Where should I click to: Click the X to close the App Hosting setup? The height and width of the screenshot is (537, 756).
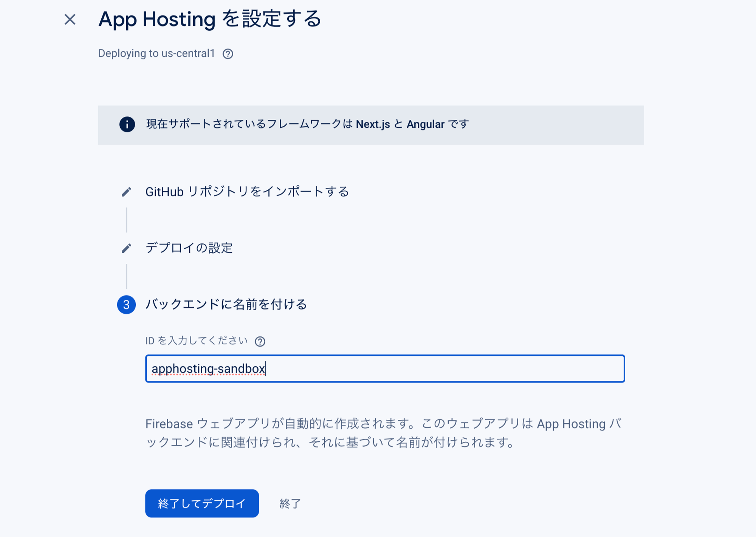[70, 20]
